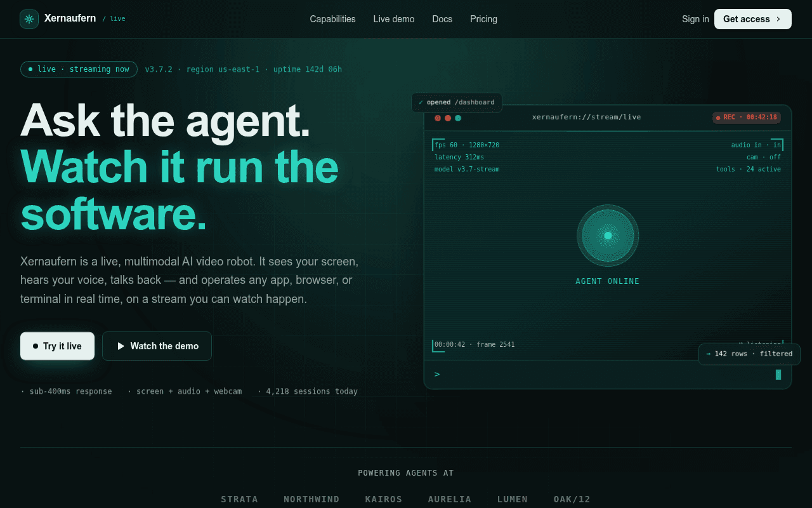Open the Capabilities nav item
812x508 pixels.
(332, 19)
